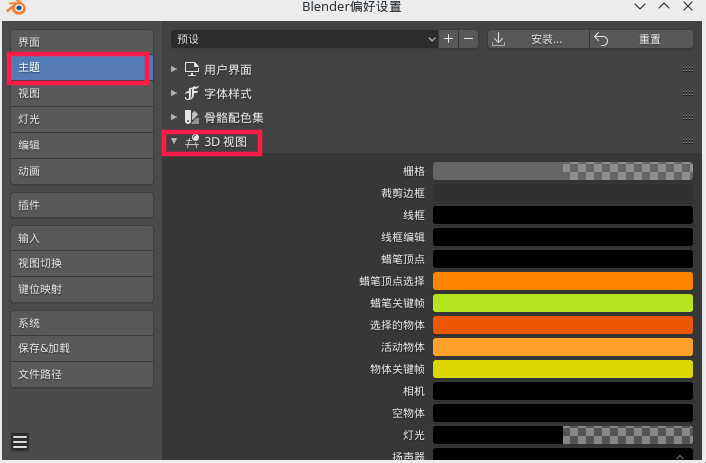The image size is (706, 463).
Task: Open the 界面 preferences tab
Action: pyautogui.click(x=82, y=42)
